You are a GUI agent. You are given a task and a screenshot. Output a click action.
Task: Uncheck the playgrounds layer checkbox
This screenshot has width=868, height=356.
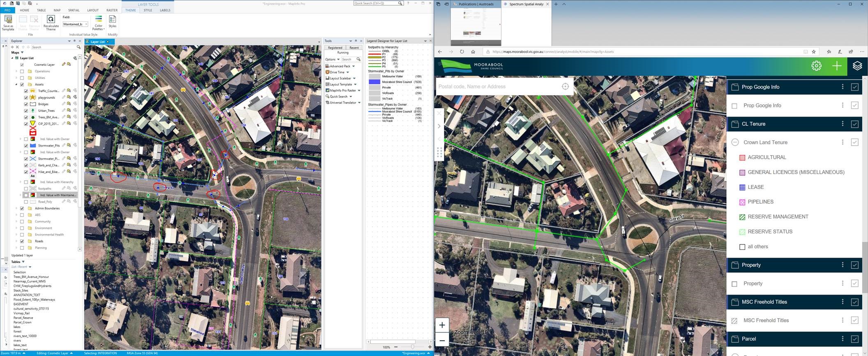click(x=26, y=98)
